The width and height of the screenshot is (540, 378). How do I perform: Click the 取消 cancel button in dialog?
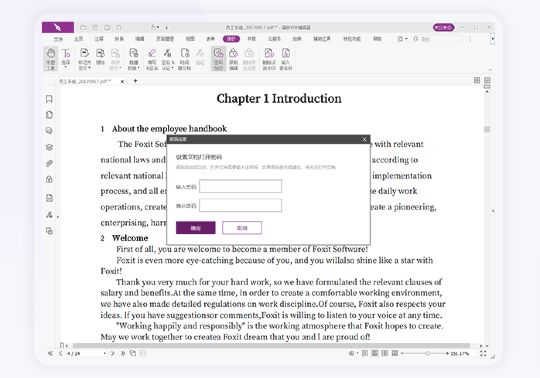click(x=242, y=228)
